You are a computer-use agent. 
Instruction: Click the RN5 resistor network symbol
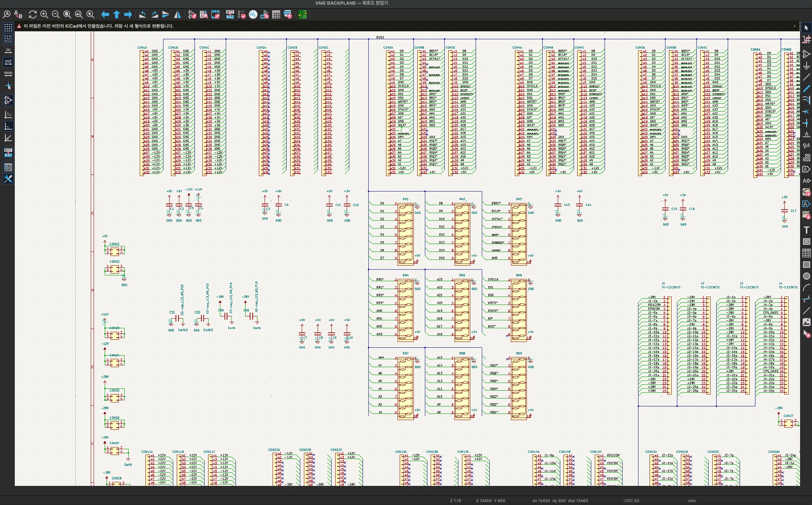click(x=462, y=310)
